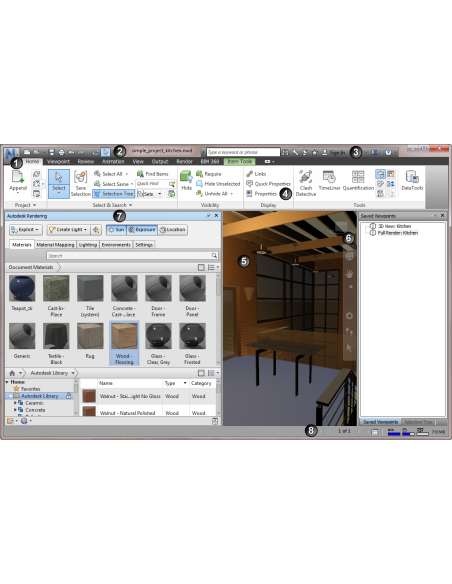Viewport: 452px width, 584px height.
Task: Open the Properties window
Action: coord(262,194)
